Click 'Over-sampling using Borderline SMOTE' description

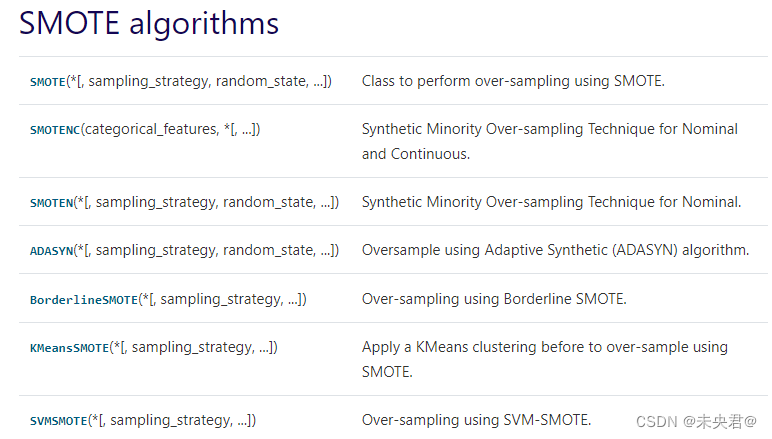click(x=494, y=299)
